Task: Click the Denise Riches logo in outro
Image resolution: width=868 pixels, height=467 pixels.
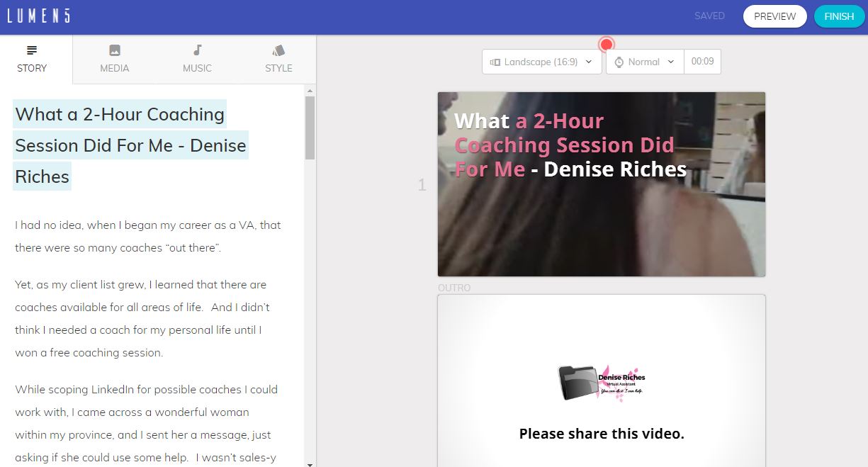Action: pos(602,383)
